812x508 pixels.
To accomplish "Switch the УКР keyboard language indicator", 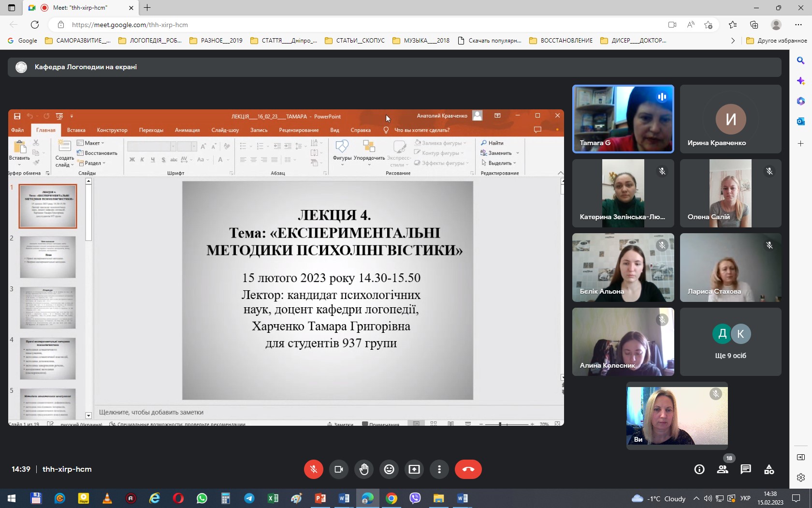I will point(745,498).
